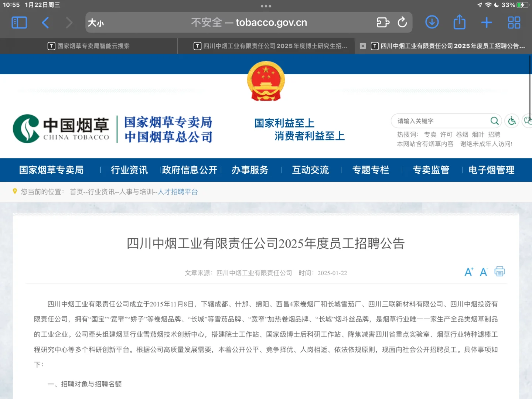This screenshot has height=399, width=532.
Task: Open the printer icon to print the announcement
Action: coord(499,272)
